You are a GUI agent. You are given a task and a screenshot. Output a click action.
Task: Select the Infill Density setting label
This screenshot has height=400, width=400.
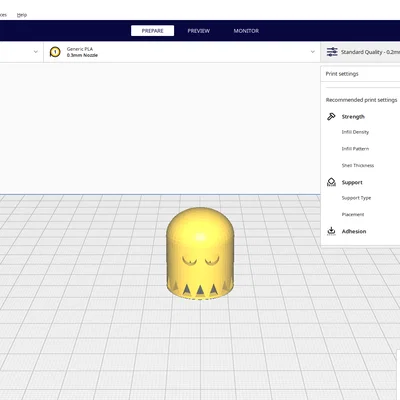pos(355,132)
